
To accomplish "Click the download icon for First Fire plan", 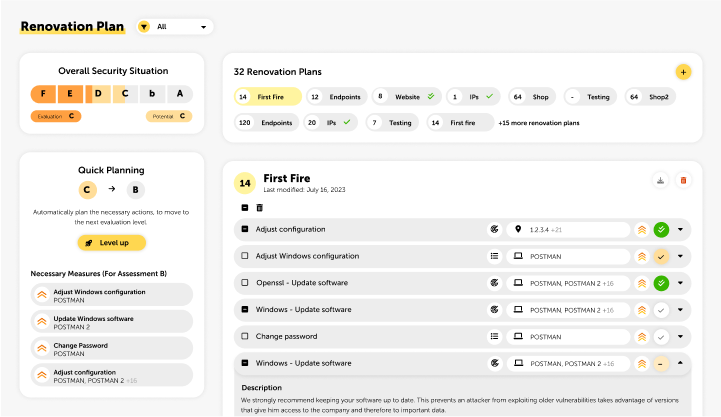I will 660,180.
